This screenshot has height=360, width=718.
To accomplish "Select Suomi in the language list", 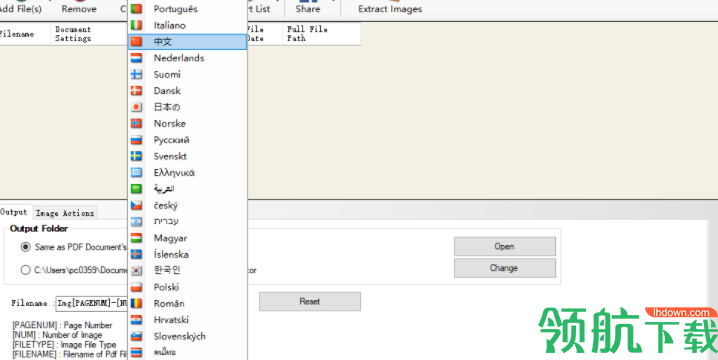I will click(188, 74).
